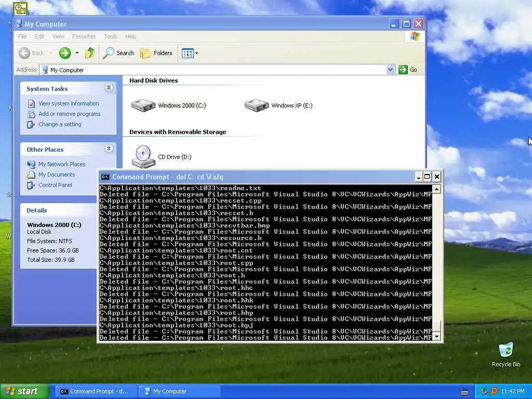This screenshot has height=399, width=532.
Task: Click the Control Panel icon
Action: point(31,185)
